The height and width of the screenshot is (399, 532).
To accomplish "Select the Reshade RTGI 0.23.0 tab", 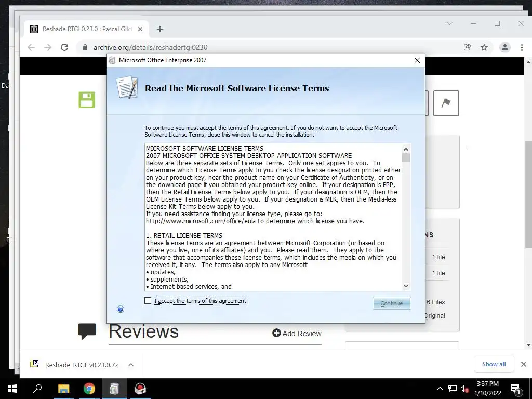I will click(x=87, y=29).
